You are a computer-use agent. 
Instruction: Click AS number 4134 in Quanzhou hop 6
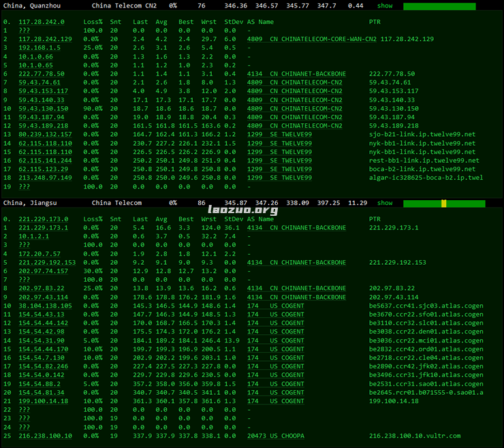(x=254, y=74)
